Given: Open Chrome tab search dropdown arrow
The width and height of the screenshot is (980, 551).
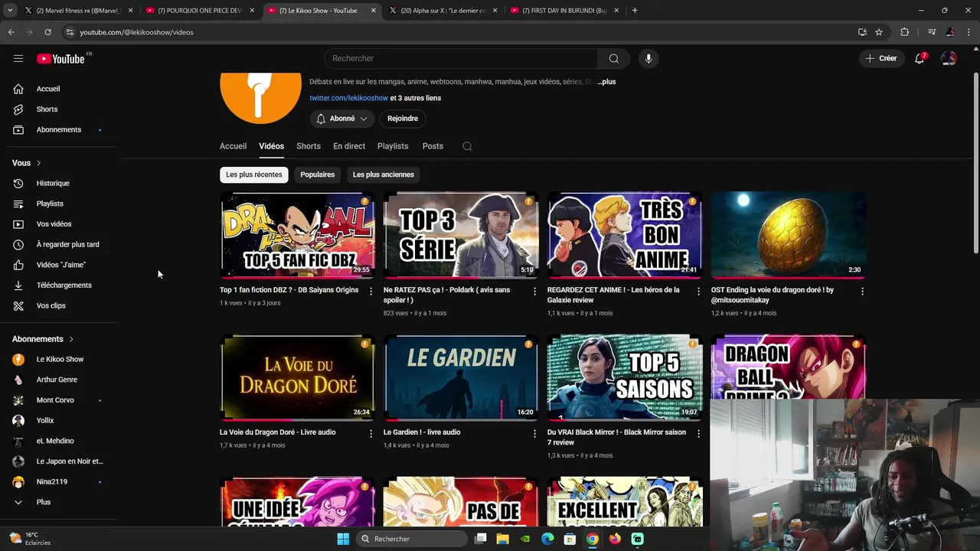Looking at the screenshot, I should pyautogui.click(x=10, y=11).
